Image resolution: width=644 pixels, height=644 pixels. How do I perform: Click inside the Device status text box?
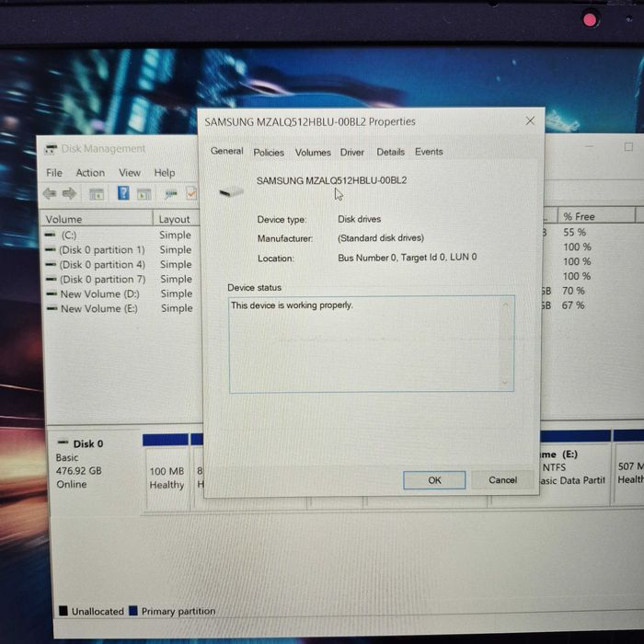tap(372, 344)
